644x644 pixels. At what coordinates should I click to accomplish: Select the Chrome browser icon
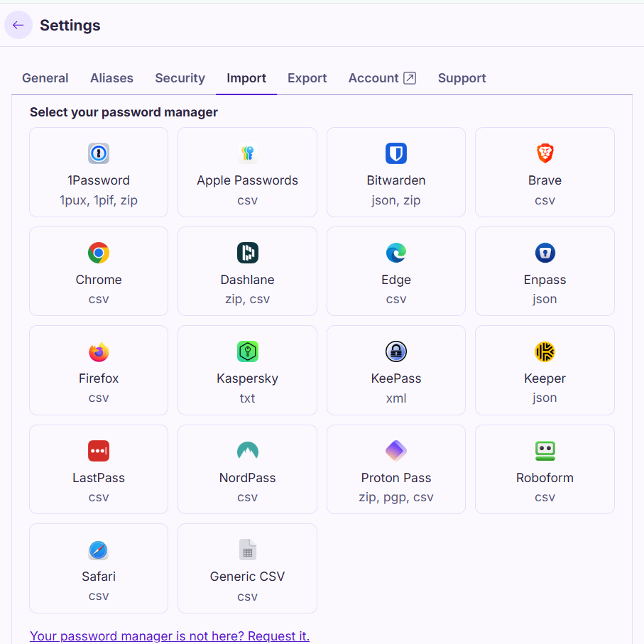click(99, 253)
